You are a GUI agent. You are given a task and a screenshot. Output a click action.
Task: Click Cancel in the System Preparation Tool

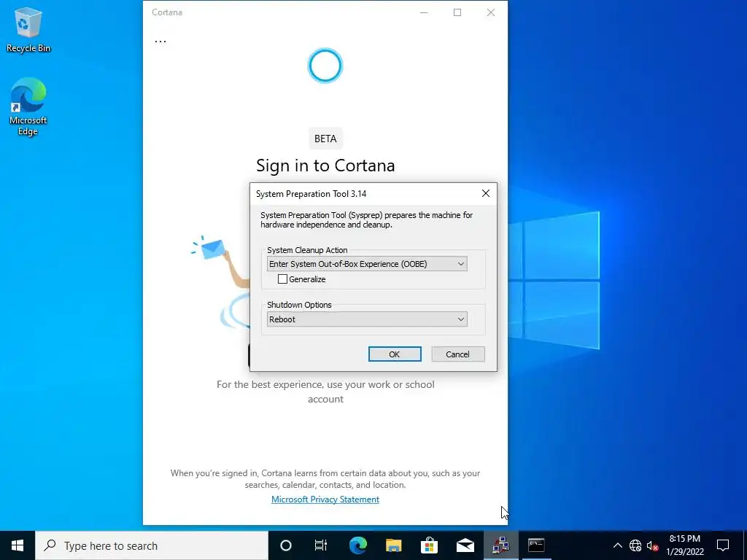458,354
